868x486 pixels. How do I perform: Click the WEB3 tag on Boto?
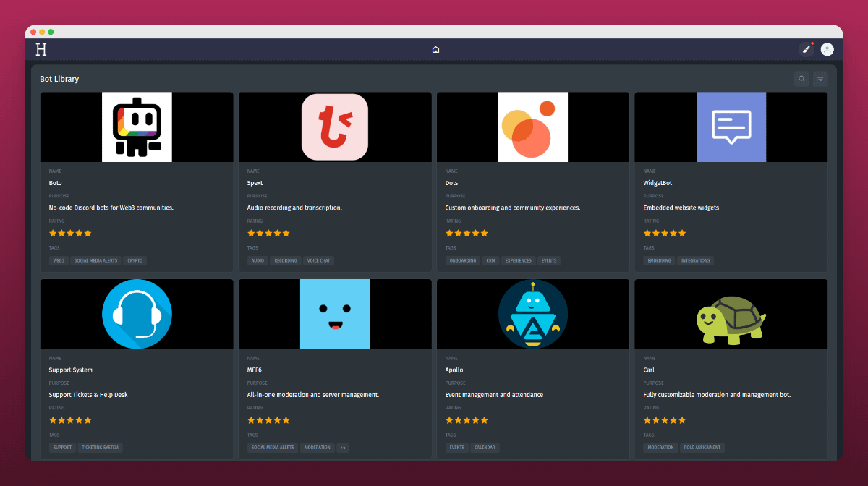59,260
